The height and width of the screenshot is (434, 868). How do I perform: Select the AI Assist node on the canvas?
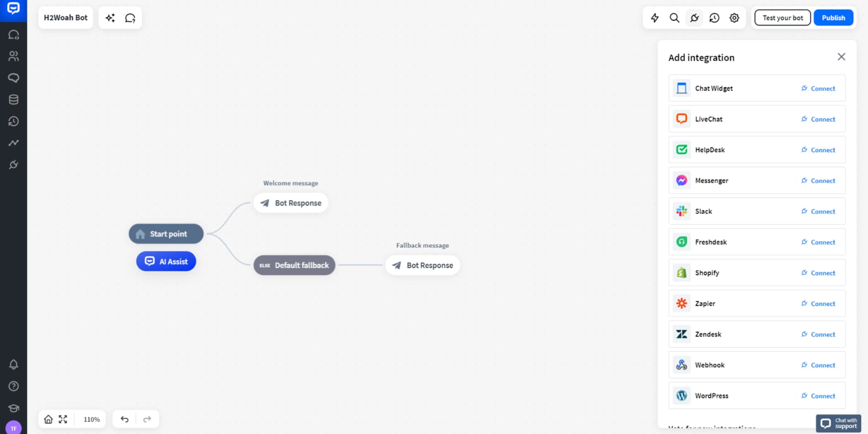click(166, 261)
